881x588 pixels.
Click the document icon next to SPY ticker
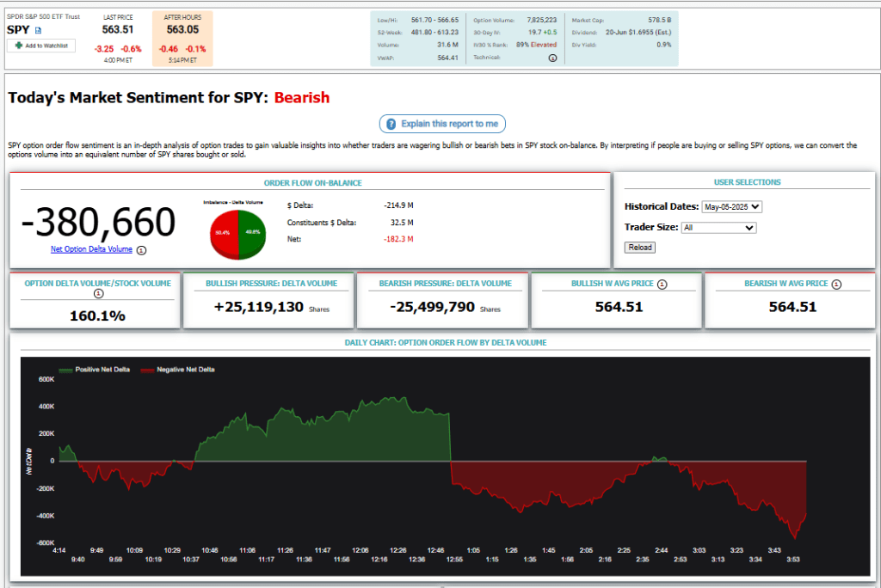38,30
